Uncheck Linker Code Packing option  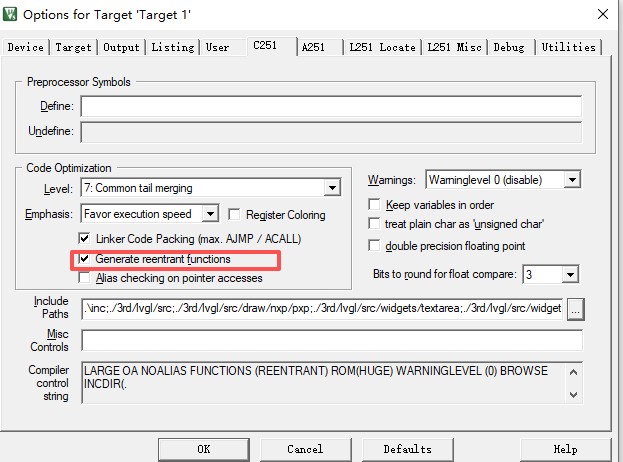pyautogui.click(x=85, y=239)
